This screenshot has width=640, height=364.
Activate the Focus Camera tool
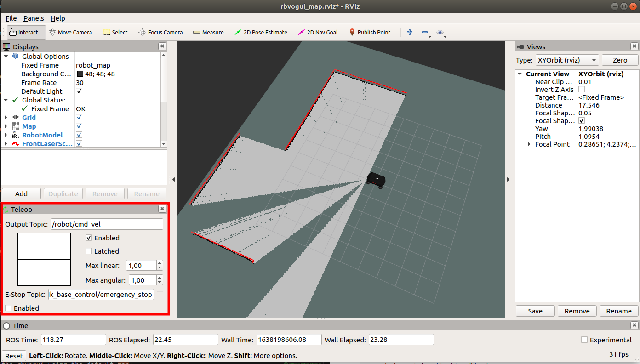click(x=160, y=32)
